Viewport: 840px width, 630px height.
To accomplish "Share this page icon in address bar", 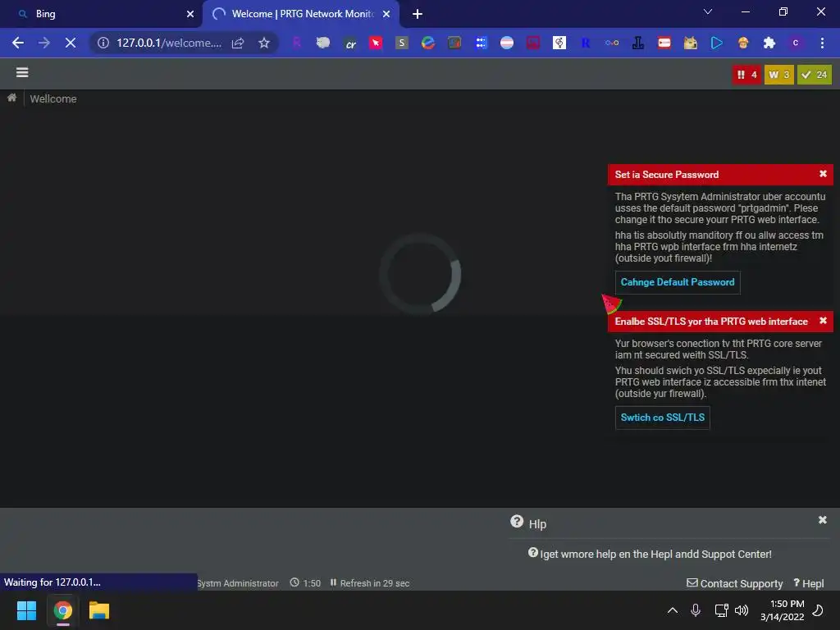I will click(x=238, y=43).
